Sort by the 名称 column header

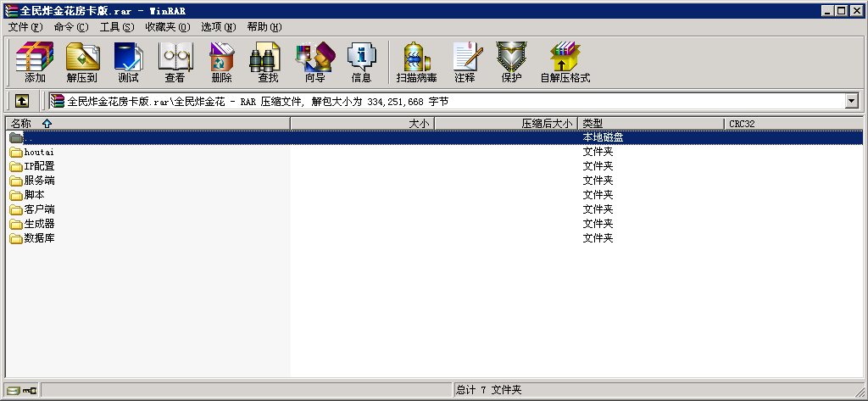[x=21, y=124]
